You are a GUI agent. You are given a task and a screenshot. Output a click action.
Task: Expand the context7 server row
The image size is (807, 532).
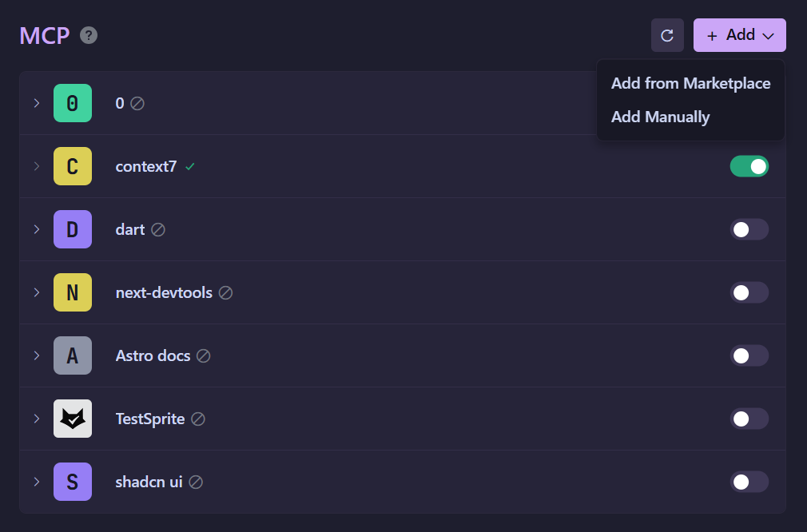click(36, 166)
